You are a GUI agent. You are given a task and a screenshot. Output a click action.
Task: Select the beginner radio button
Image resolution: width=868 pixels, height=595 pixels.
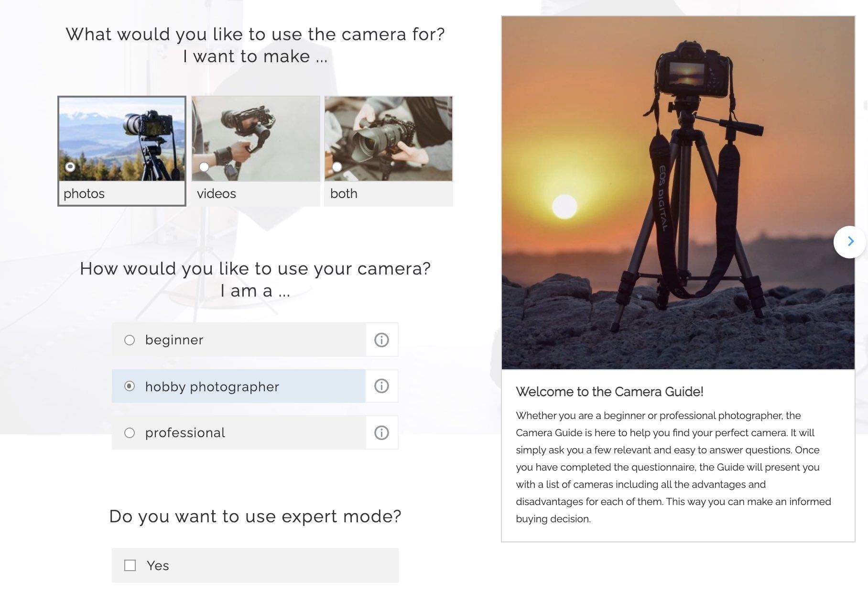130,340
